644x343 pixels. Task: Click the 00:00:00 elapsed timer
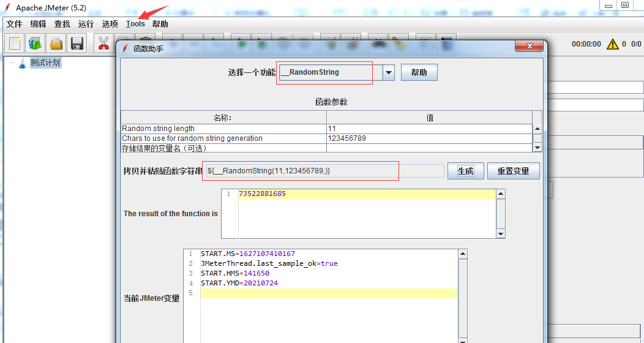point(586,44)
